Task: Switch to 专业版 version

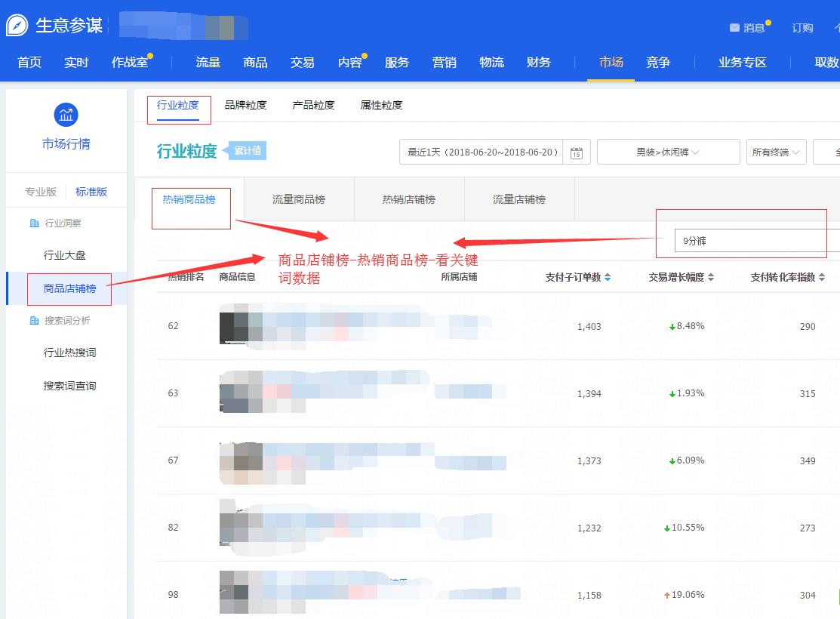Action: [41, 192]
